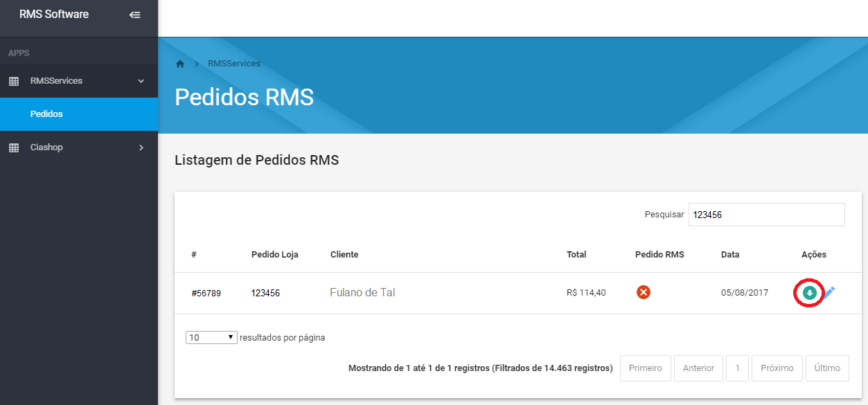868x405 pixels.
Task: Jump to the Último page
Action: coord(827,368)
